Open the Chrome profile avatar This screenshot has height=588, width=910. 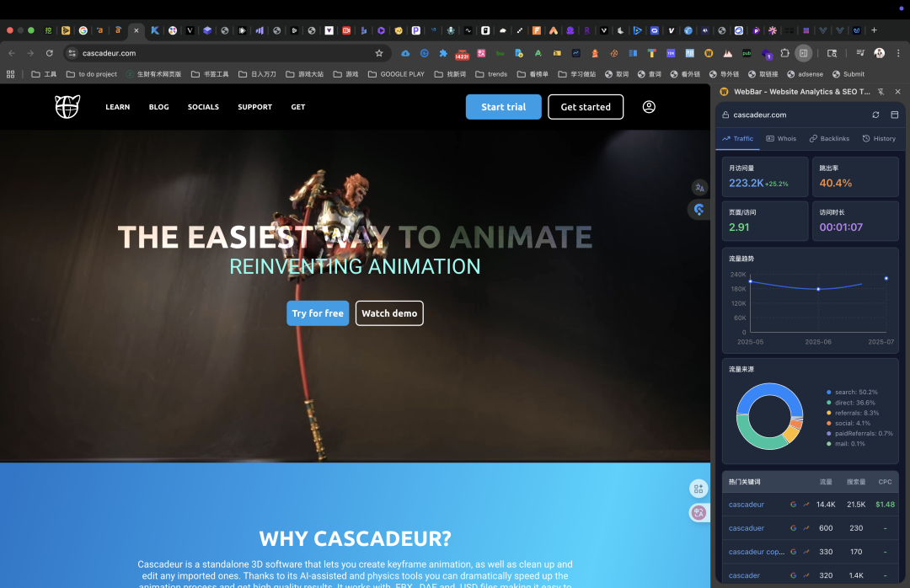point(879,53)
